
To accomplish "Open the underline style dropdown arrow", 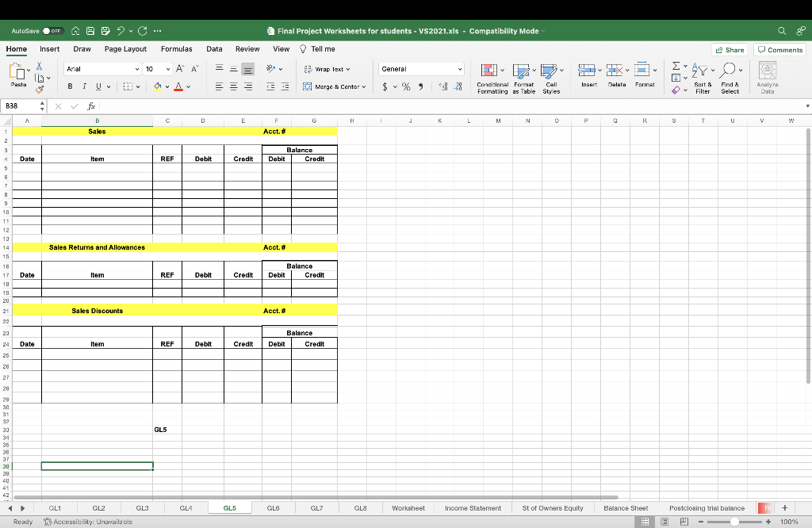I will 109,86.
